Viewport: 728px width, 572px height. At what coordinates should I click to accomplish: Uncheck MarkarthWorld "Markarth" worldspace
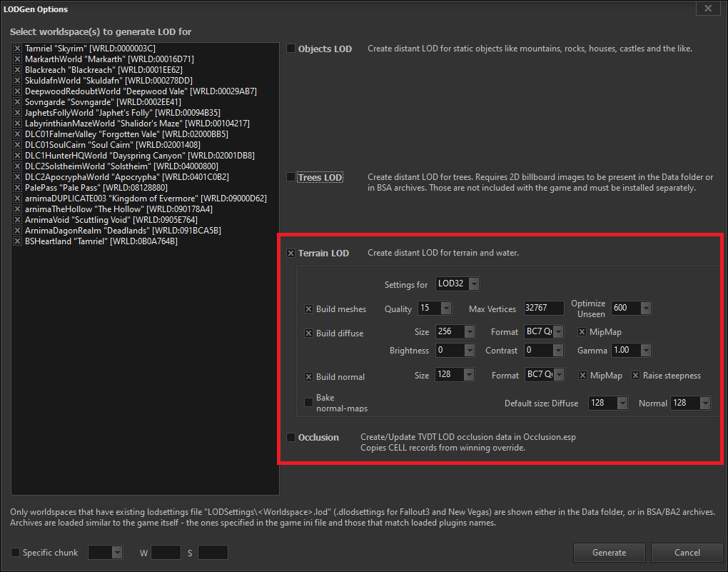tap(17, 59)
